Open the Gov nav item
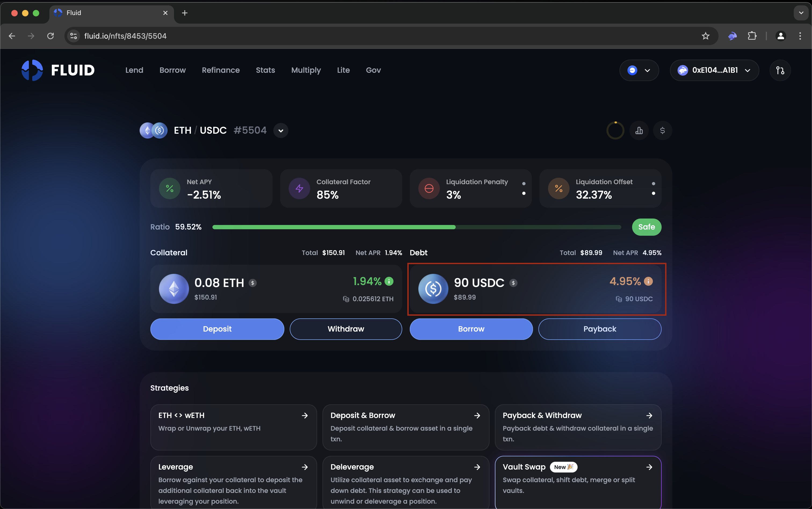This screenshot has height=509, width=812. pyautogui.click(x=373, y=70)
